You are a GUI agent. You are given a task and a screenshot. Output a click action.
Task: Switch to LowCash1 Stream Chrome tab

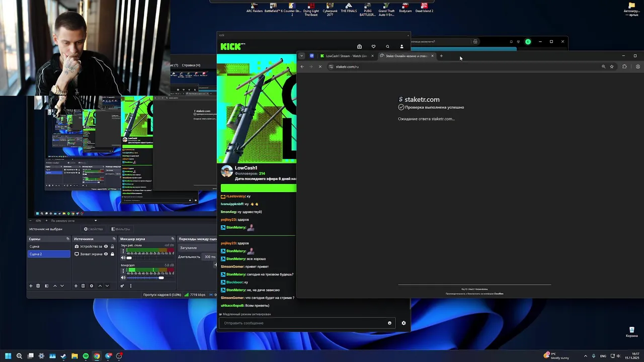click(346, 56)
